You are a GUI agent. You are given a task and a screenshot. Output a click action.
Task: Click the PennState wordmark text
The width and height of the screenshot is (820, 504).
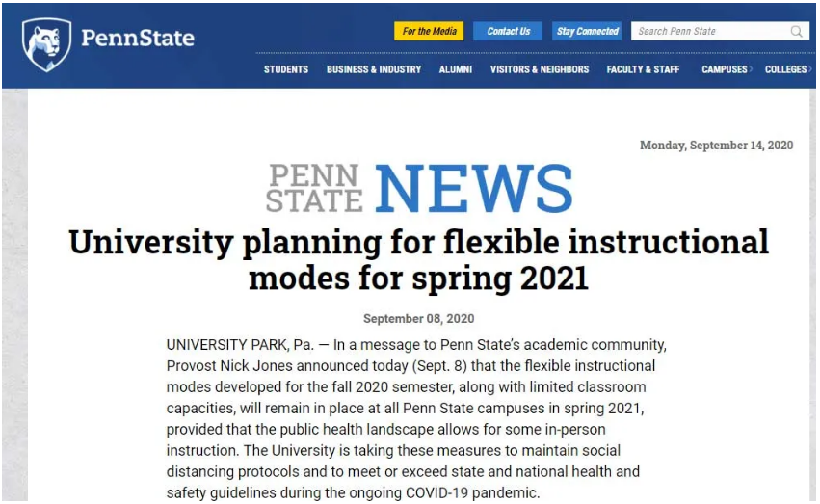[138, 39]
